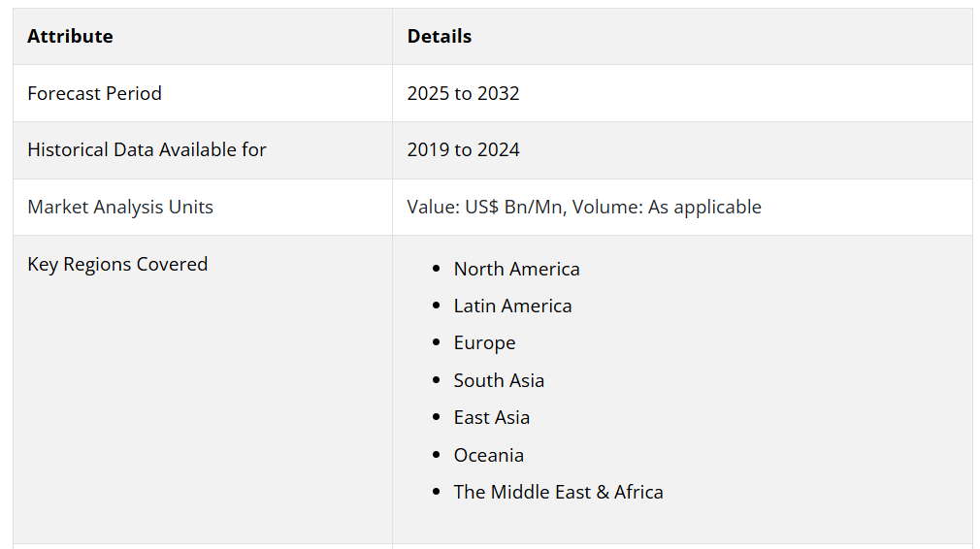Image resolution: width=980 pixels, height=549 pixels.
Task: Select the Forecast Period cell
Action: [x=94, y=94]
